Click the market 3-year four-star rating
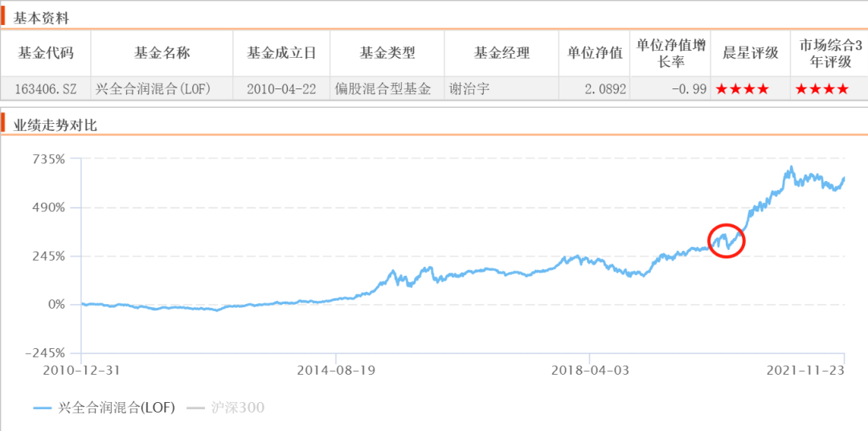 822,88
